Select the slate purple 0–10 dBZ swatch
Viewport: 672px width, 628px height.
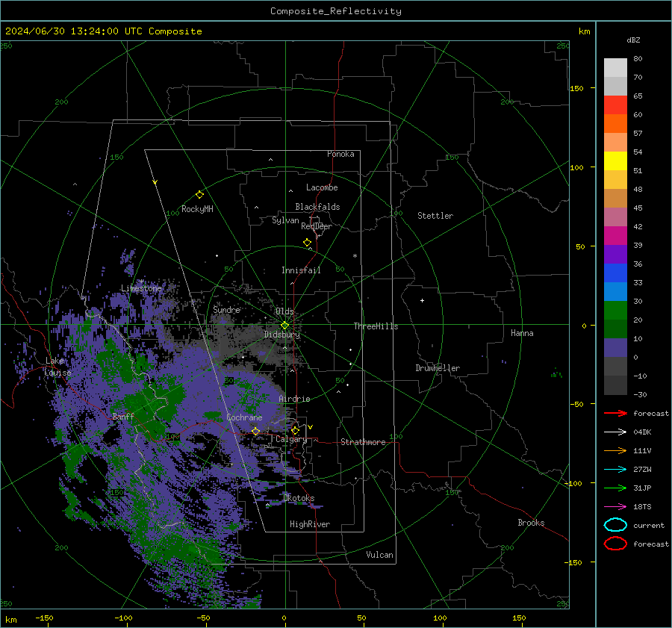click(x=615, y=348)
